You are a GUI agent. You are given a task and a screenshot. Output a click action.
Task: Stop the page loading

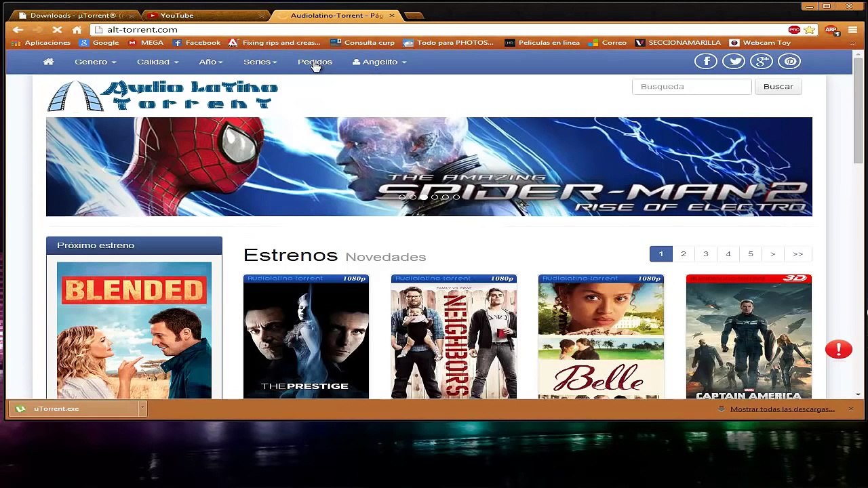coord(58,30)
